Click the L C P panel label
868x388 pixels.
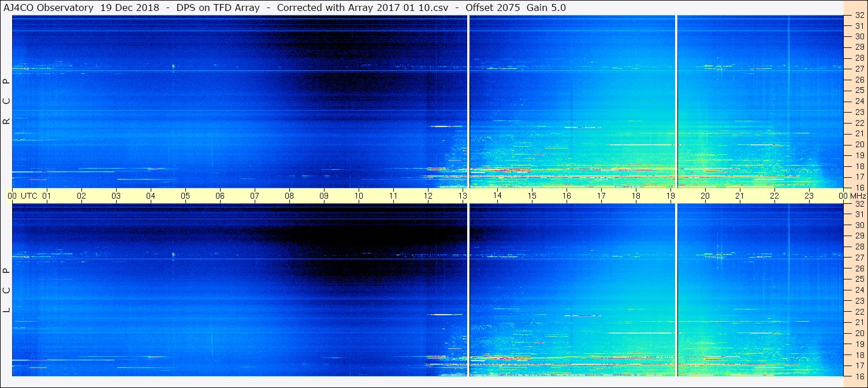pos(7,290)
